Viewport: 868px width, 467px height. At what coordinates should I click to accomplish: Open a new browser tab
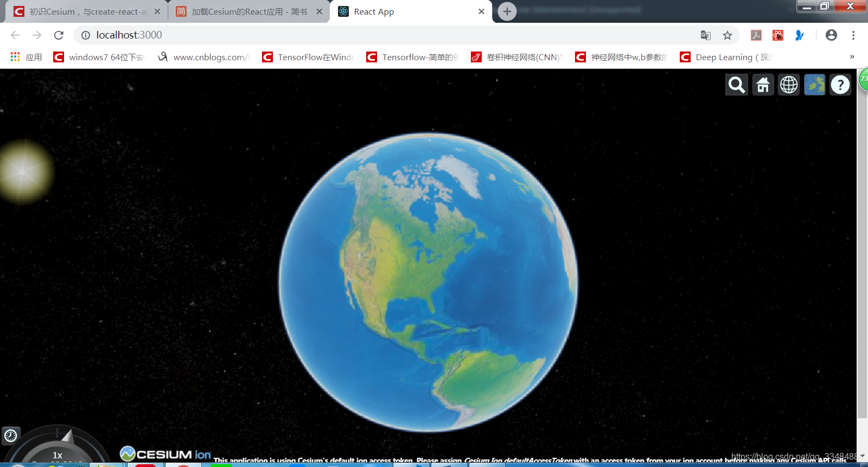[x=507, y=11]
